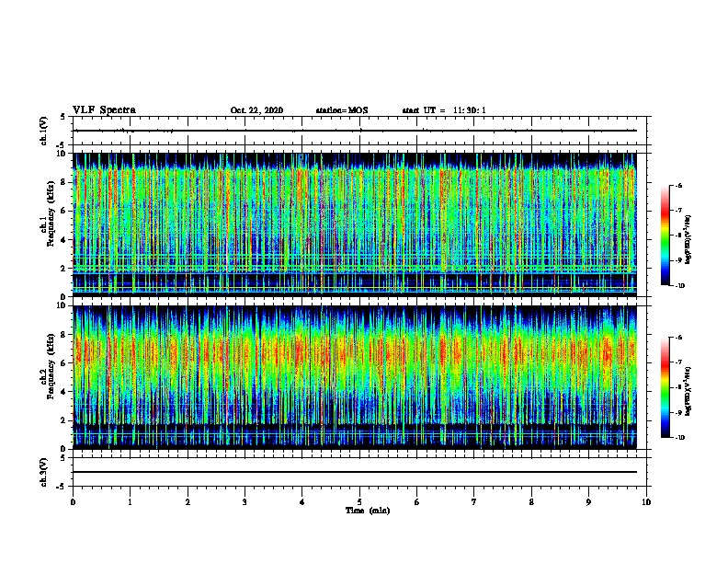Screen dimensions: 728x563
Task: Click the ch.1 colorbar unit label log(PSD)
Action: pyautogui.click(x=688, y=239)
